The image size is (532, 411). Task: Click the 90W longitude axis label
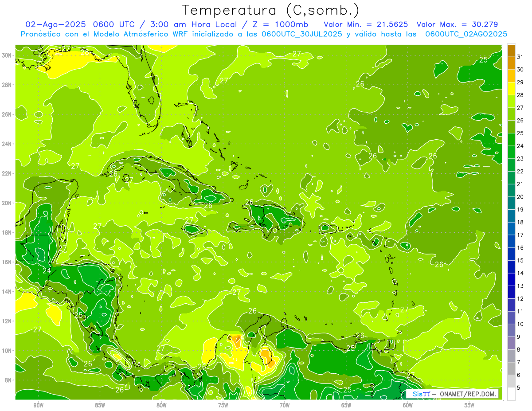click(38, 405)
